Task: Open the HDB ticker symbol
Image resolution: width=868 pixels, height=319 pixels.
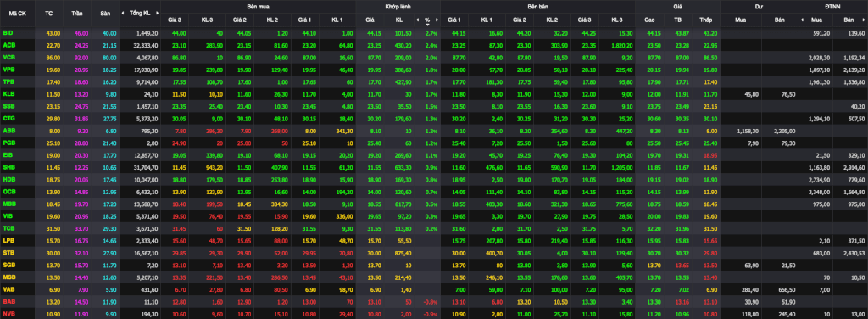Action: pyautogui.click(x=8, y=180)
